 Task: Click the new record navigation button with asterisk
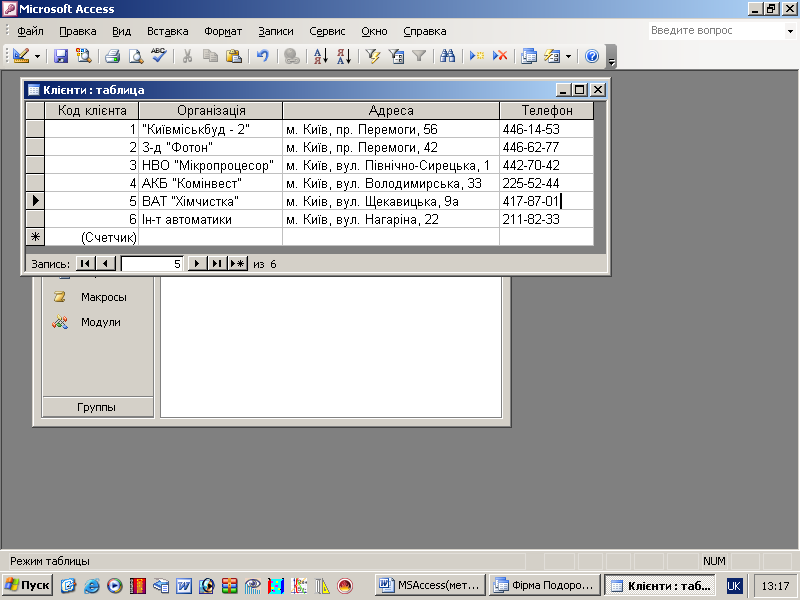click(237, 263)
